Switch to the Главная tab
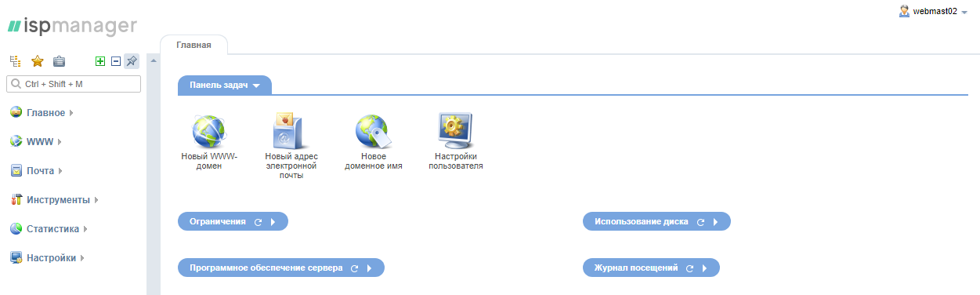This screenshot has height=295, width=980. (193, 45)
